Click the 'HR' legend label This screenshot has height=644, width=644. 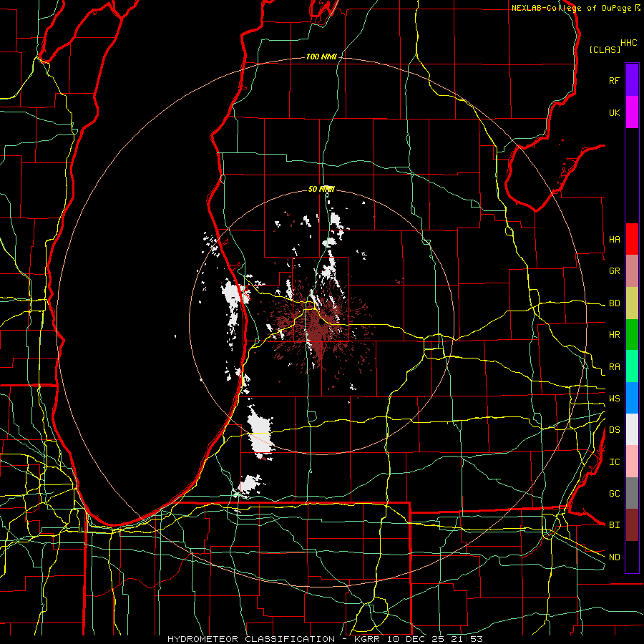point(614,335)
